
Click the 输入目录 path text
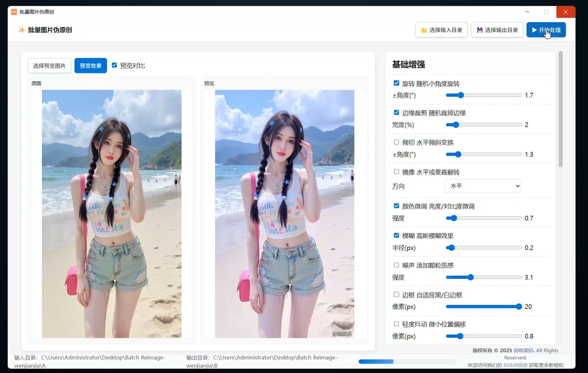click(x=90, y=361)
